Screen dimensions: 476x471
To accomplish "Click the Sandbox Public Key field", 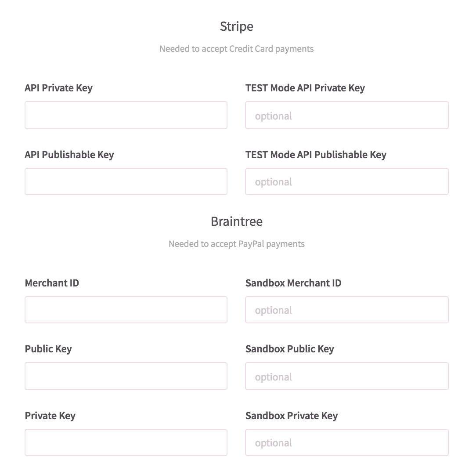I will tap(346, 376).
